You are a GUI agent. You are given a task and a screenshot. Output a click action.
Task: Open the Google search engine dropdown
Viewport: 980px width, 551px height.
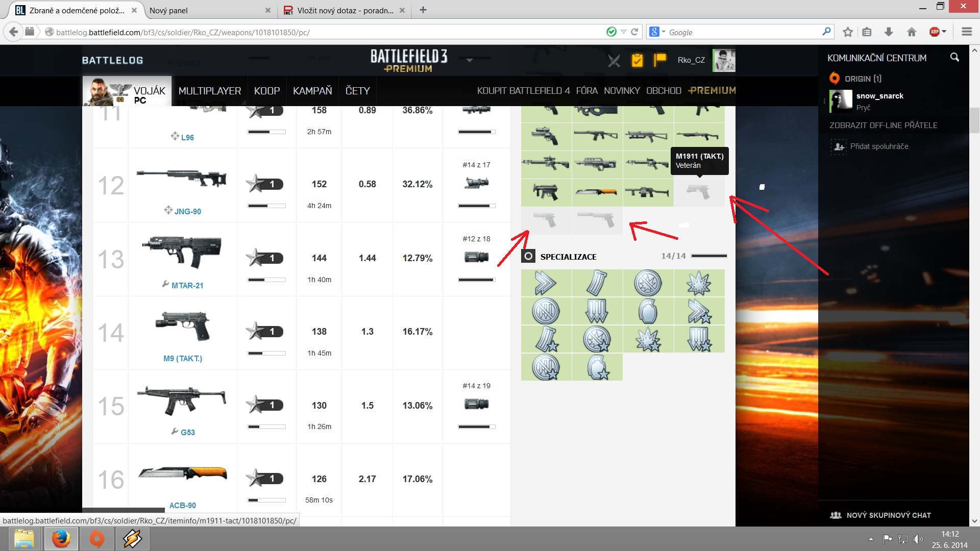[657, 32]
